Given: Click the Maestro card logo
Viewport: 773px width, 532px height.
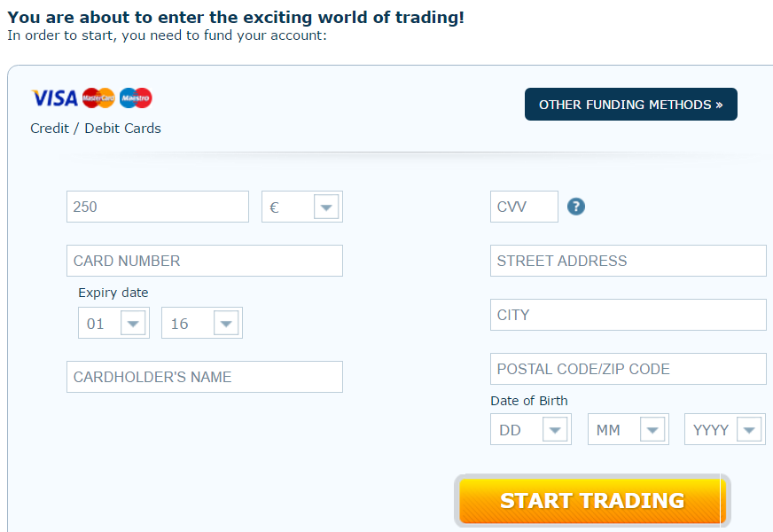Looking at the screenshot, I should click(136, 98).
